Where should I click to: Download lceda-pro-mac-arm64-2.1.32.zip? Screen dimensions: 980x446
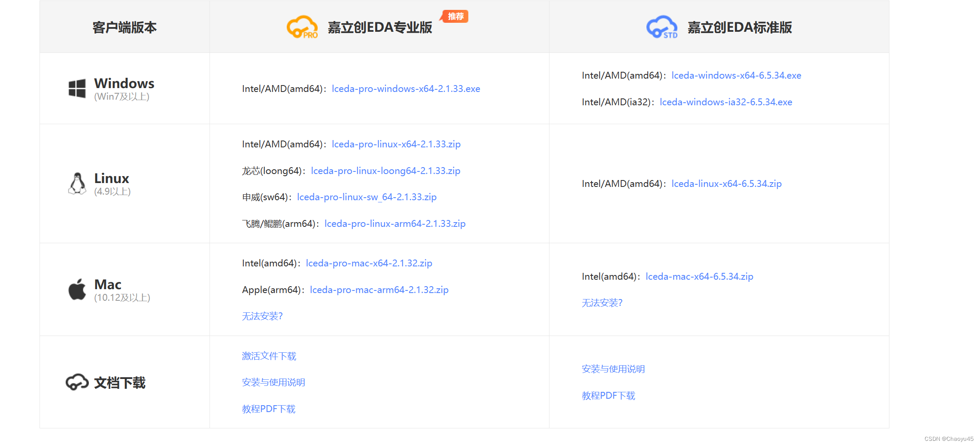click(379, 290)
